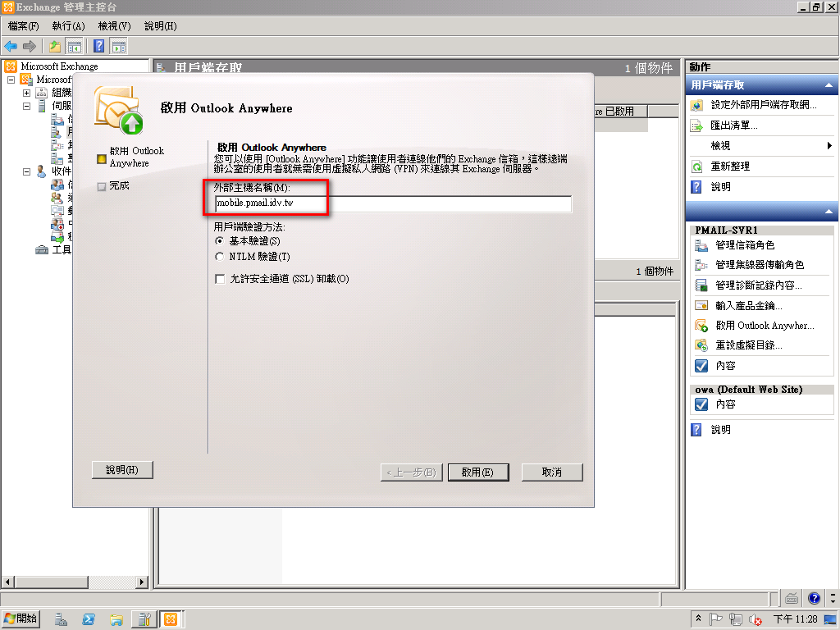Open the 開始 Start menu
Image resolution: width=840 pixels, height=630 pixels.
click(x=21, y=619)
